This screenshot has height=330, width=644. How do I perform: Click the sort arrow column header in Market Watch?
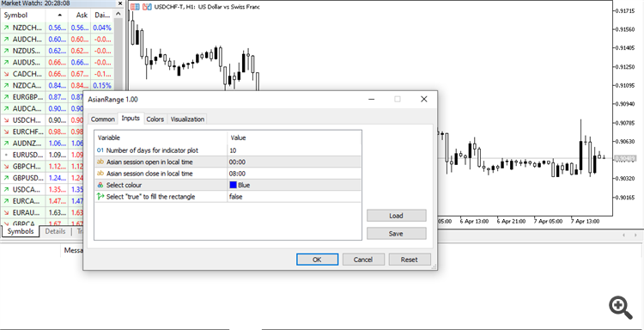tap(57, 15)
